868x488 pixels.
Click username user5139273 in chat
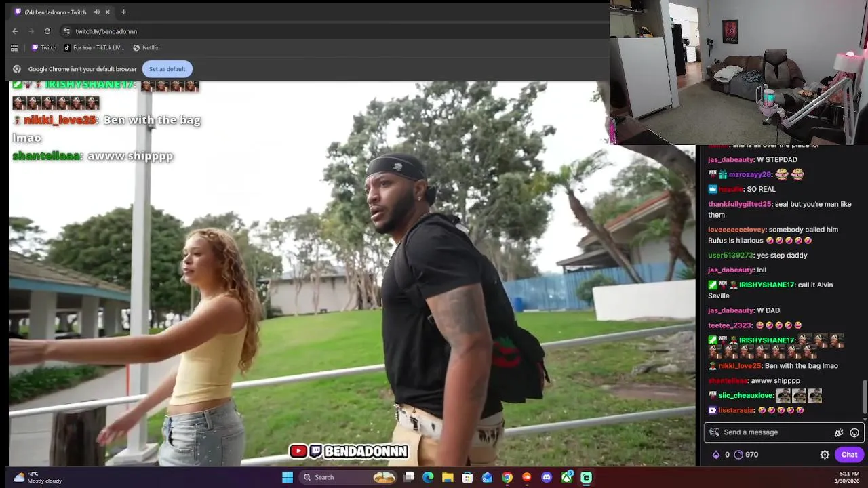pyautogui.click(x=730, y=256)
